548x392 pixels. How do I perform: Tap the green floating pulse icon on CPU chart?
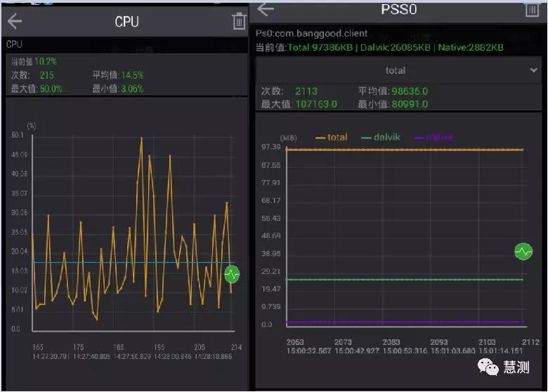click(232, 274)
